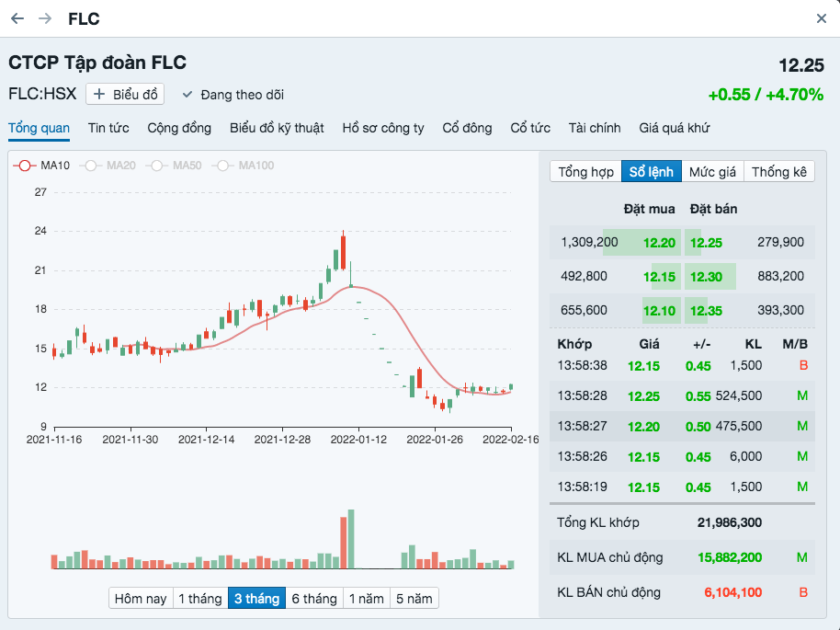Viewport: 840px width, 630px height.
Task: Select trade row at 13:58:38
Action: click(x=682, y=366)
